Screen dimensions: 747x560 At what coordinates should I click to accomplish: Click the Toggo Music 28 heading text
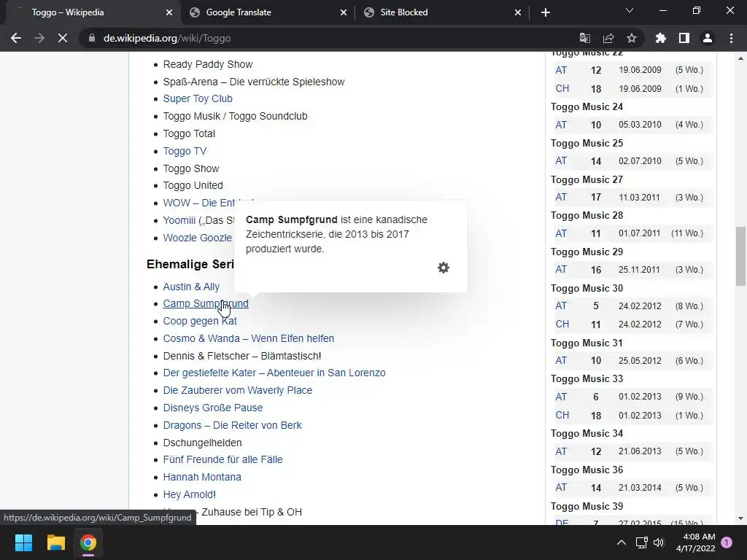587,216
